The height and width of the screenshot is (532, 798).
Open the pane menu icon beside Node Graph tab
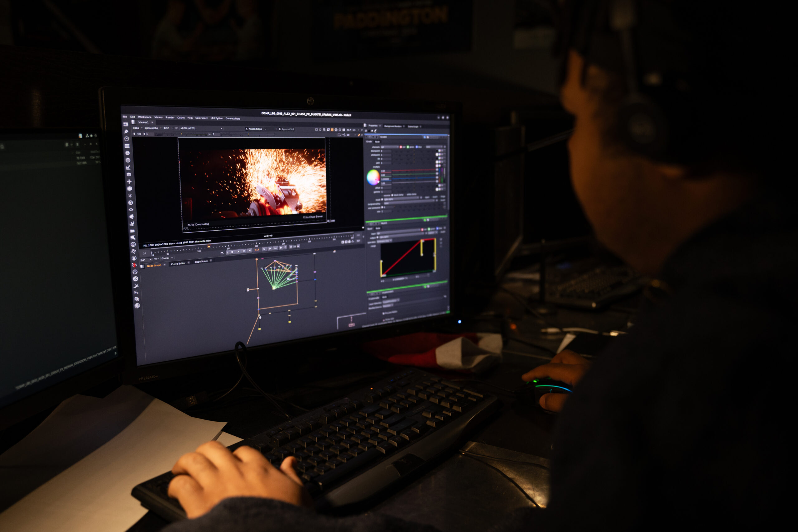142,266
